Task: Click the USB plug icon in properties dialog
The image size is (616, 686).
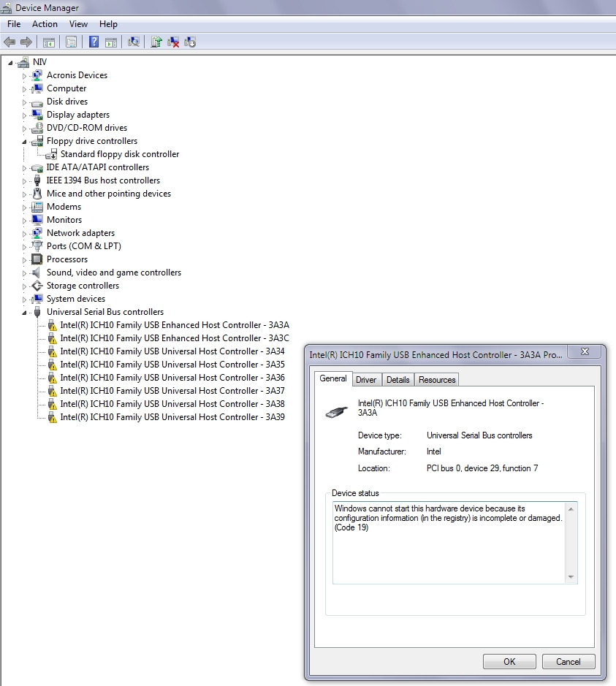Action: point(336,412)
